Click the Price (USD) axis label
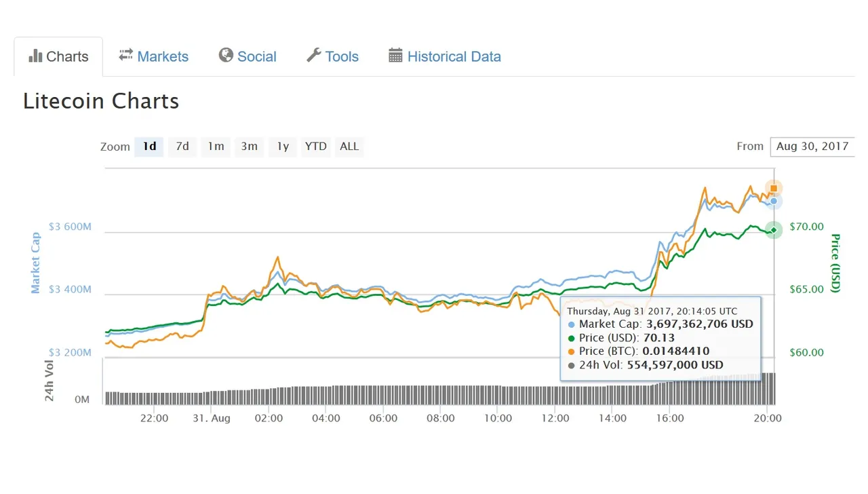Viewport: 868px width, 494px height. coord(835,263)
